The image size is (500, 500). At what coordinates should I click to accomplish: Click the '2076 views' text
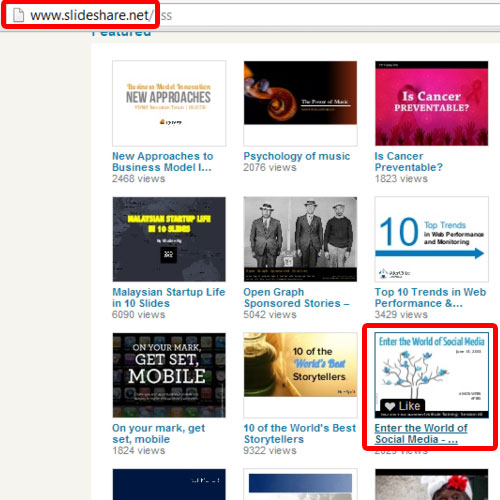pyautogui.click(x=270, y=167)
